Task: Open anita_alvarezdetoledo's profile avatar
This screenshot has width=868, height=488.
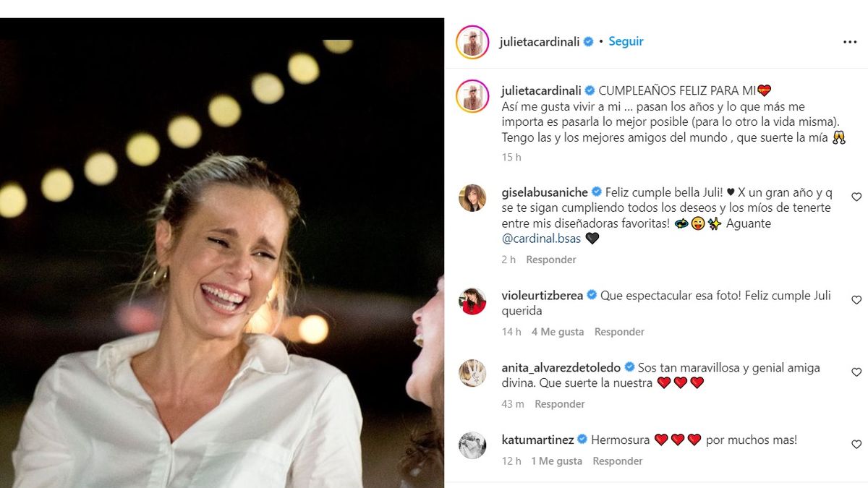Action: click(x=472, y=373)
